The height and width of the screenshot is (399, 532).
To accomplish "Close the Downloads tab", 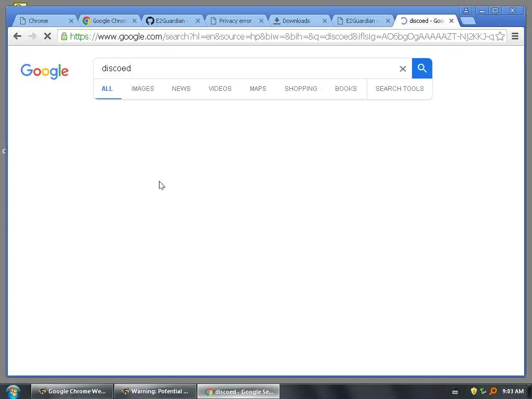I will [x=325, y=21].
